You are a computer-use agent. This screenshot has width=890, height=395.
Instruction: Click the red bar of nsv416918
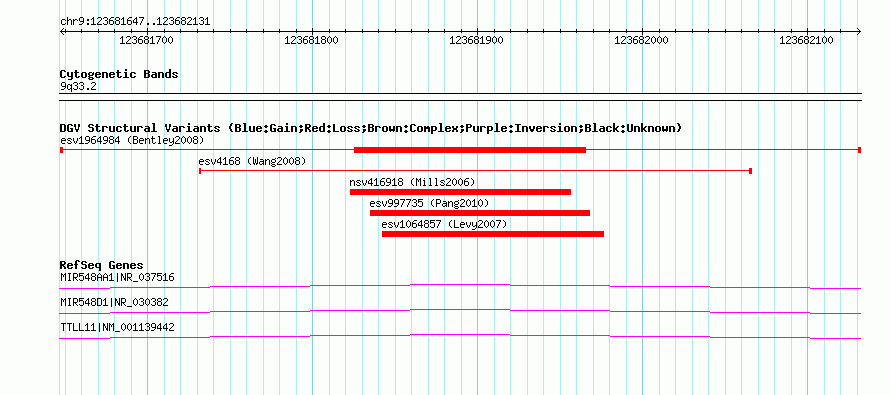click(x=460, y=192)
